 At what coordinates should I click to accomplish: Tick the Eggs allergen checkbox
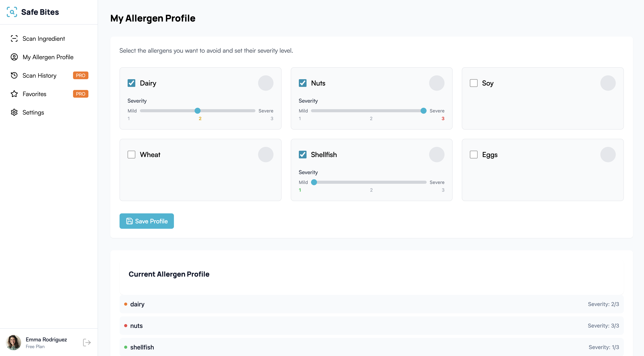tap(474, 155)
